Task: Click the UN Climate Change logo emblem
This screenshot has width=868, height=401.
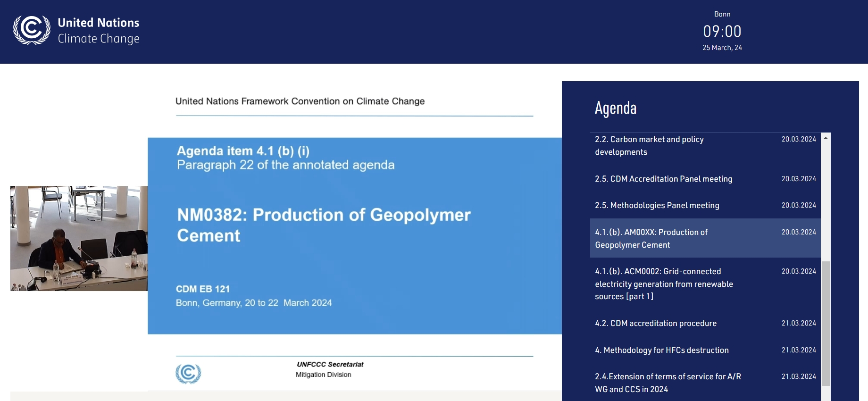Action: point(32,30)
